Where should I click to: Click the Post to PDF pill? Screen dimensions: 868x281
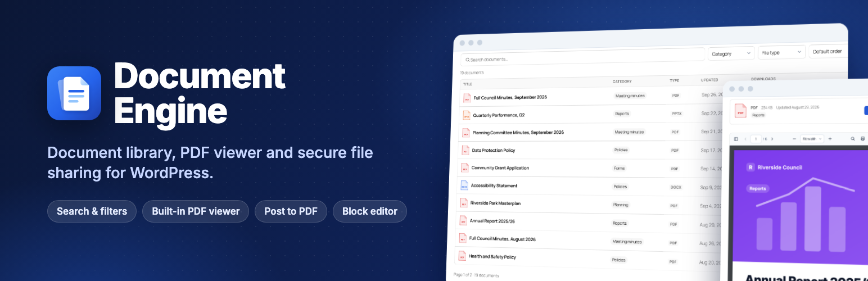pyautogui.click(x=291, y=211)
